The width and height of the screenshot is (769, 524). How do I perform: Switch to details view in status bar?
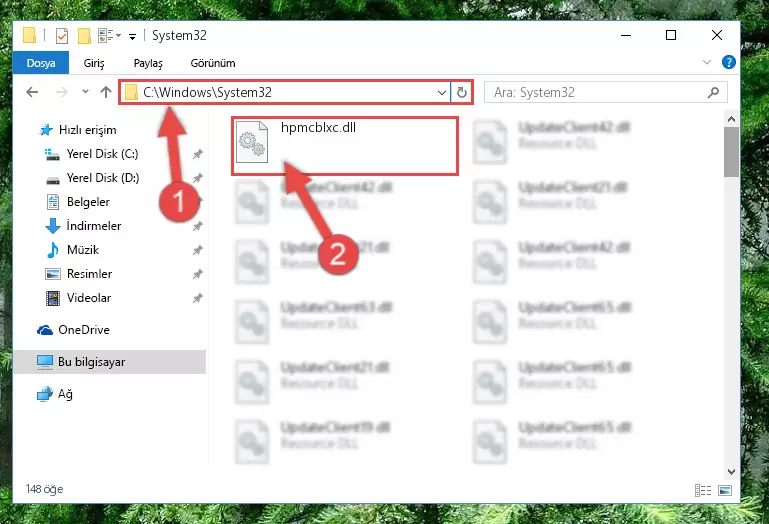click(703, 490)
